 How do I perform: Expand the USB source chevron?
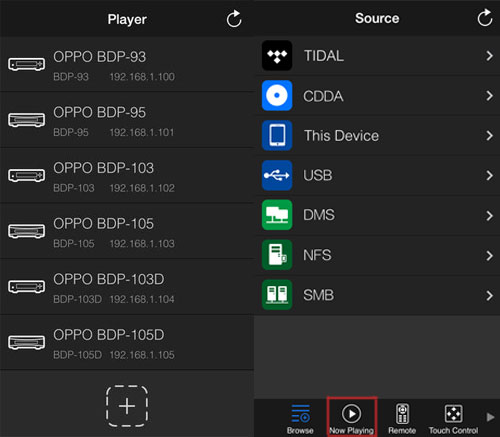tap(489, 175)
